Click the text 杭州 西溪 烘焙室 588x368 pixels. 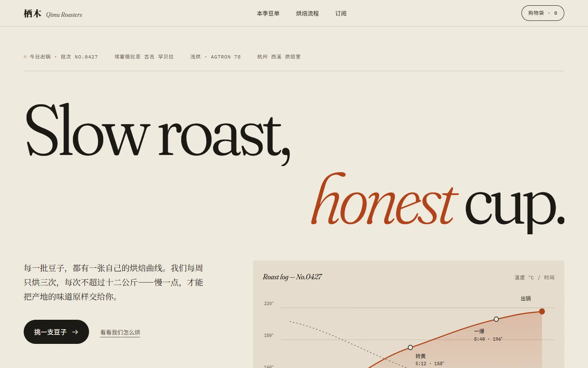(x=279, y=57)
